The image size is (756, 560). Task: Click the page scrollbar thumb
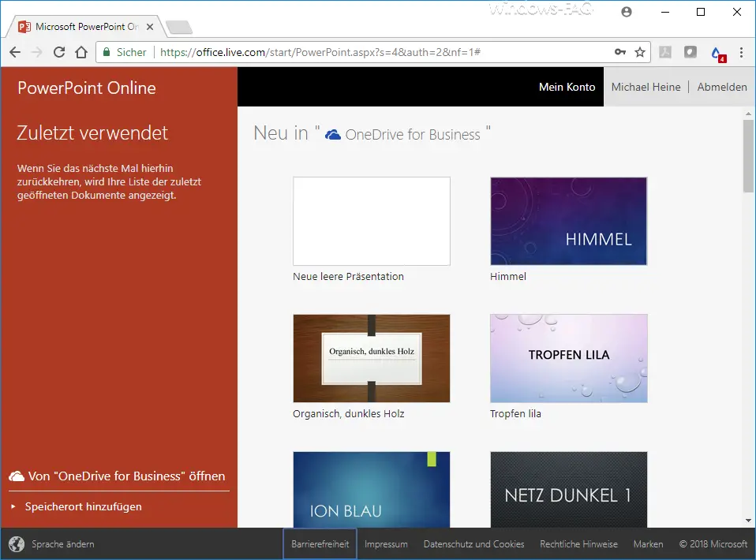(748, 156)
